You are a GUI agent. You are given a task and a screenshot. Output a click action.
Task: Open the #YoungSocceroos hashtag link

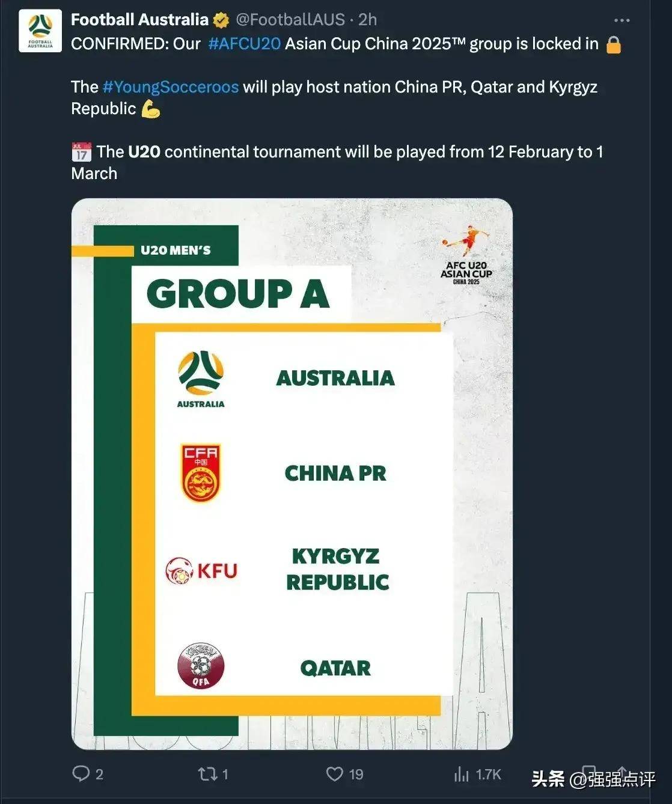tap(171, 87)
